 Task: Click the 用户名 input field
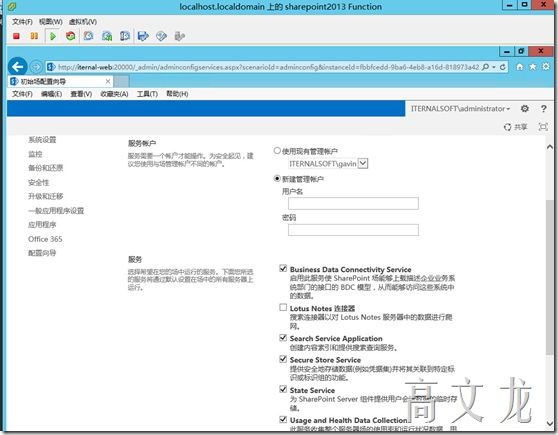[353, 203]
